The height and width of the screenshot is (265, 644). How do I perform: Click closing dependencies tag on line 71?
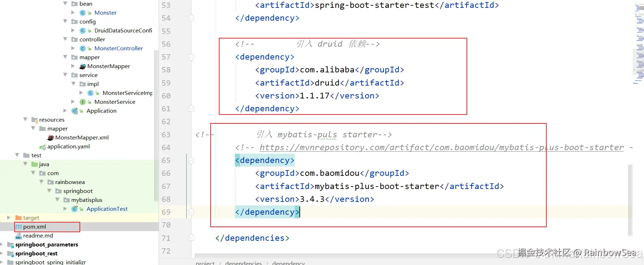[252, 238]
